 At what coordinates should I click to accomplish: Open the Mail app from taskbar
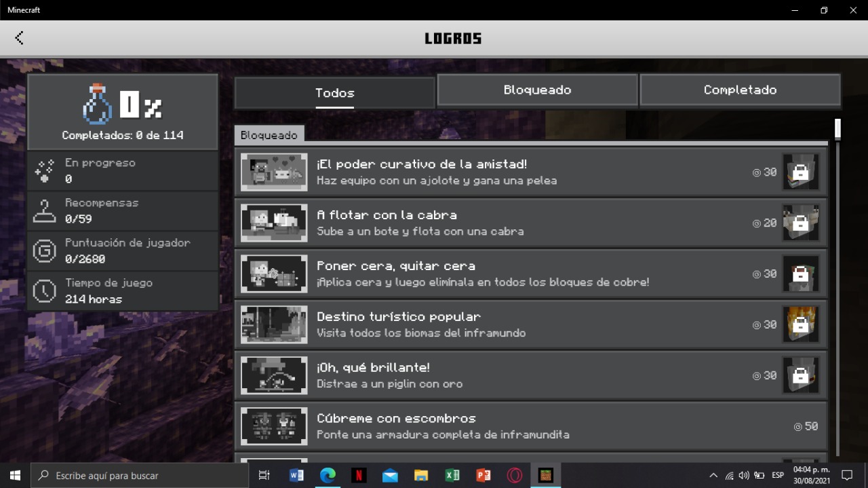[x=390, y=475]
